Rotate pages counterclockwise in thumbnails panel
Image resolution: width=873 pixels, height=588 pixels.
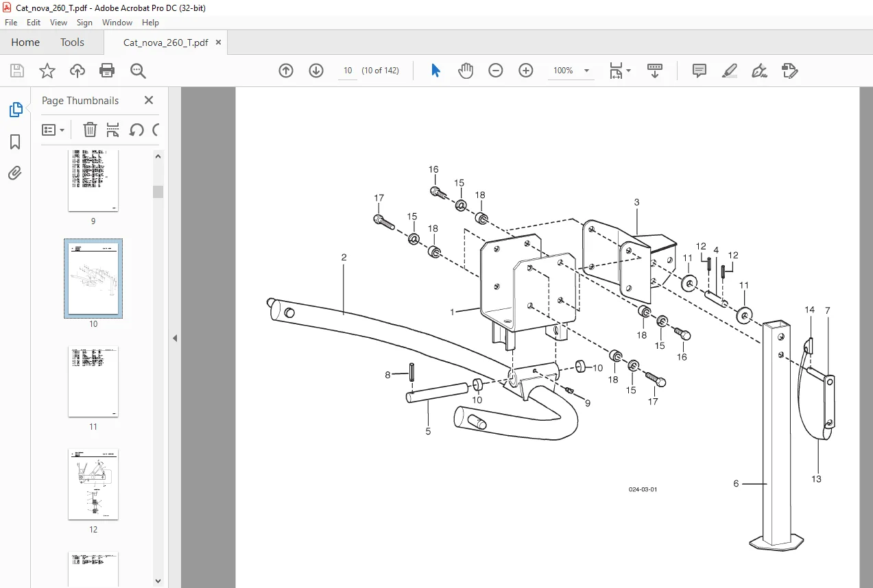tap(136, 130)
